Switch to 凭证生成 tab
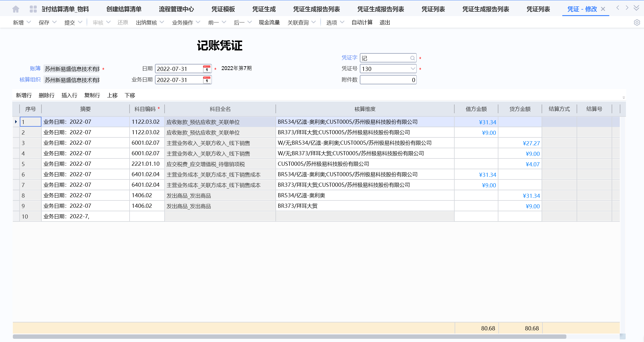The height and width of the screenshot is (342, 644). click(264, 9)
